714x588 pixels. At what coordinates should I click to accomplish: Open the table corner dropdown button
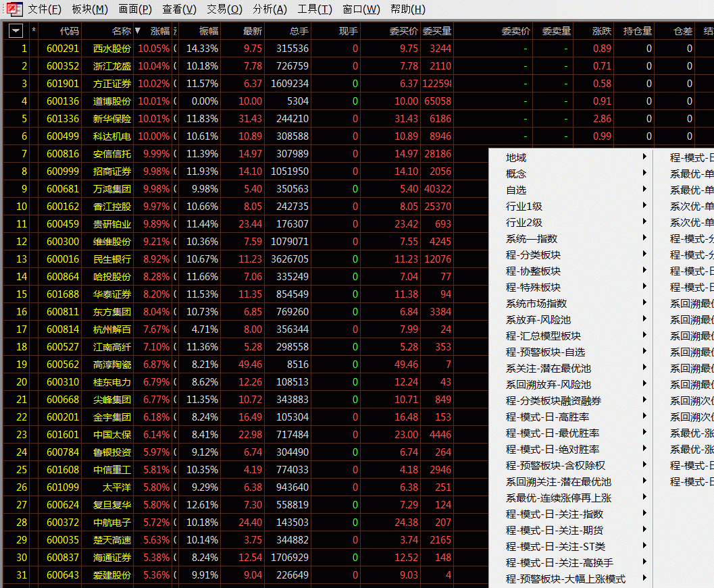click(x=16, y=31)
